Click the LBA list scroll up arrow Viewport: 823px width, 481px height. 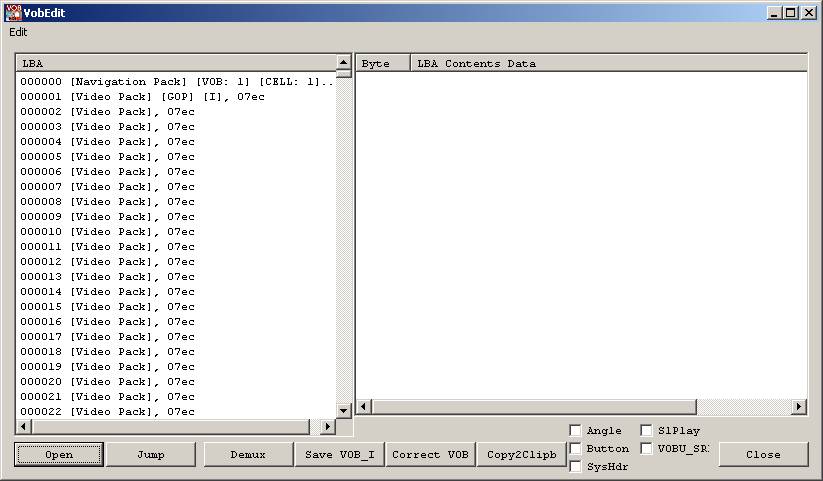pos(343,62)
